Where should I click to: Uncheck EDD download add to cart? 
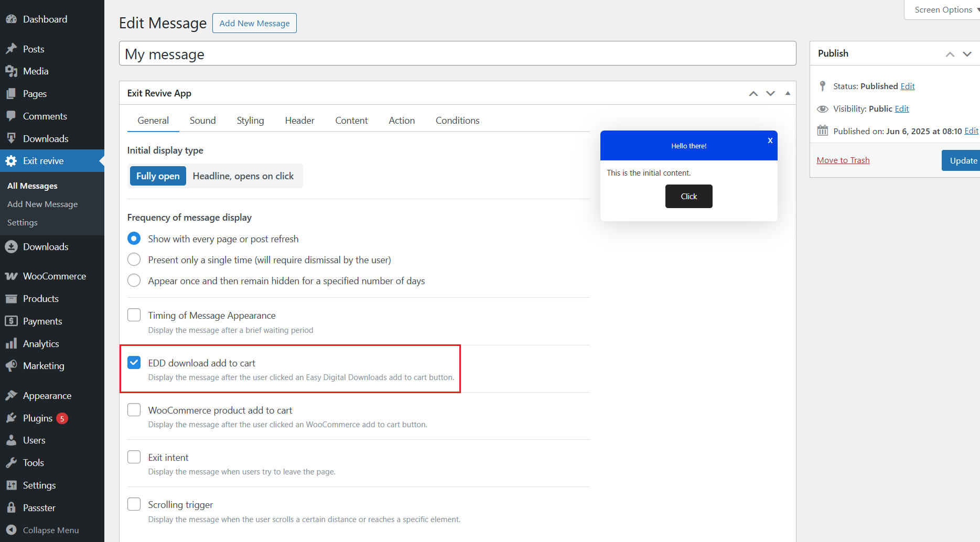[x=134, y=363]
